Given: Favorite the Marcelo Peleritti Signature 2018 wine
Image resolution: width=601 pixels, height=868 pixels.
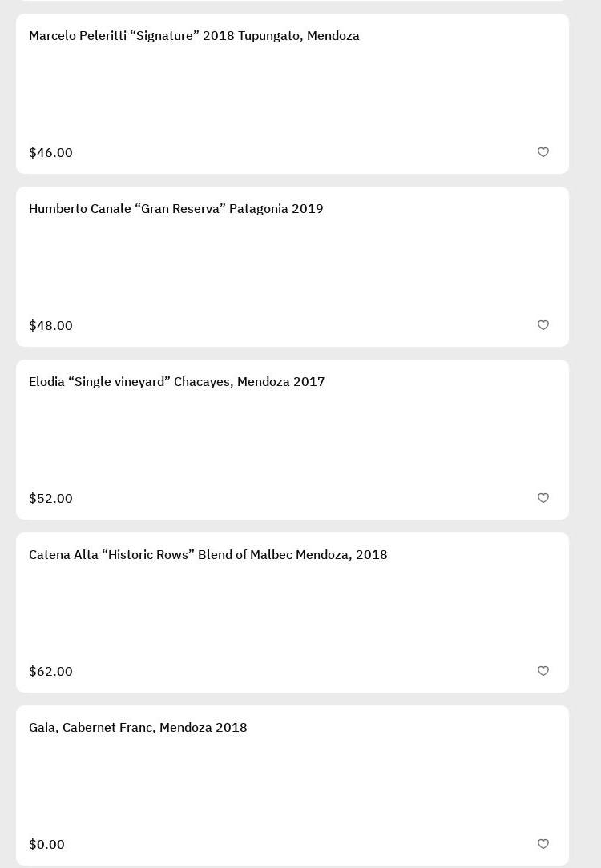Looking at the screenshot, I should tap(543, 152).
